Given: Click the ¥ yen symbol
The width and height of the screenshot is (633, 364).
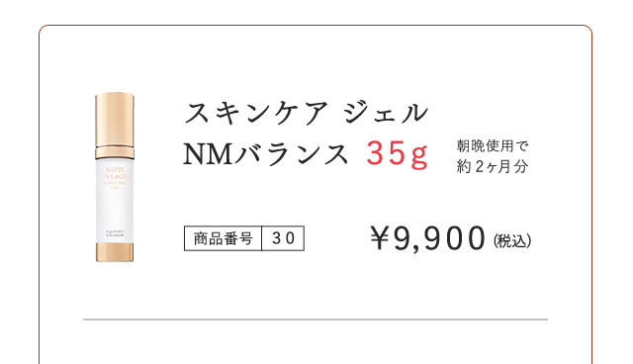Looking at the screenshot, I should point(380,238).
